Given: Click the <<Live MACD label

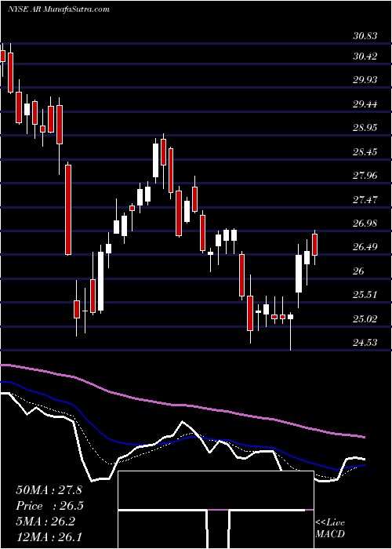Looking at the screenshot, I should tap(330, 529).
